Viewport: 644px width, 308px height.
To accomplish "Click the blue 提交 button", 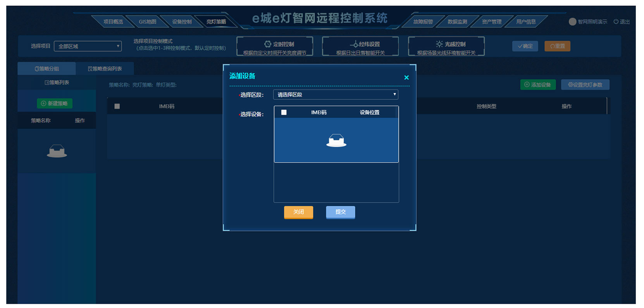I will tap(340, 212).
